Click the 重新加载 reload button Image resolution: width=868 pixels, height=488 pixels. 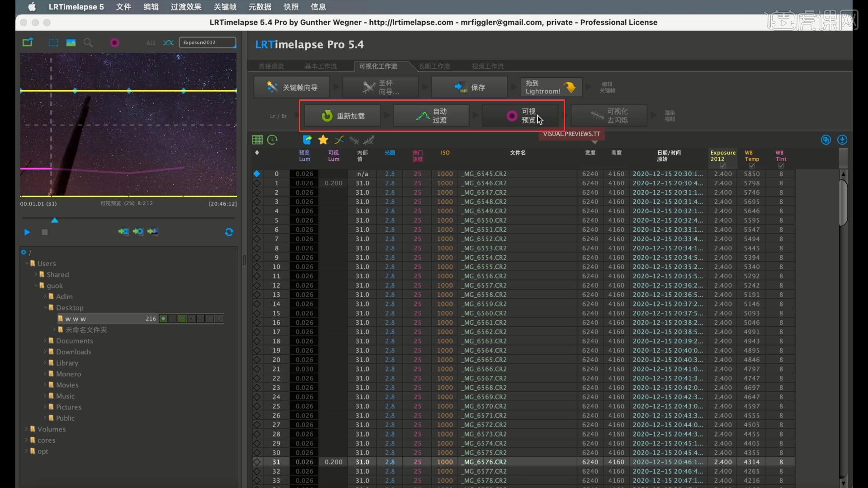(343, 116)
